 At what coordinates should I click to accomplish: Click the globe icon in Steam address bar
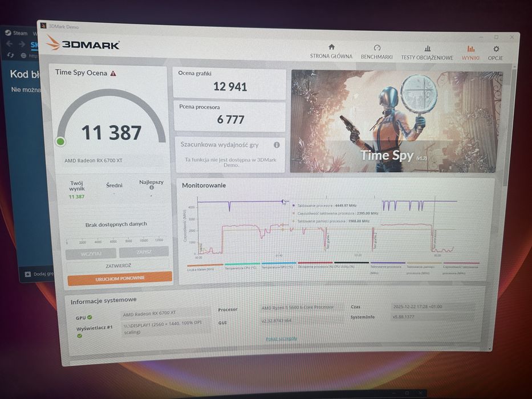pos(23,55)
